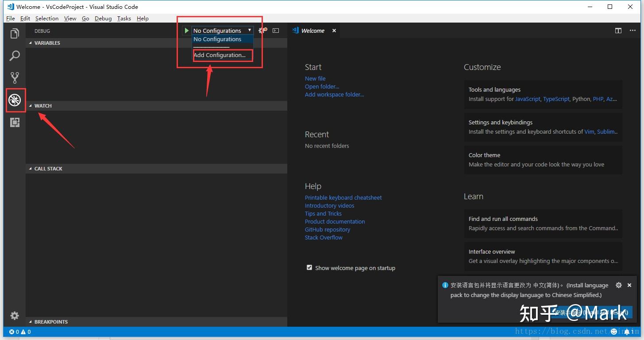
Task: Click the New file link
Action: [x=315, y=78]
